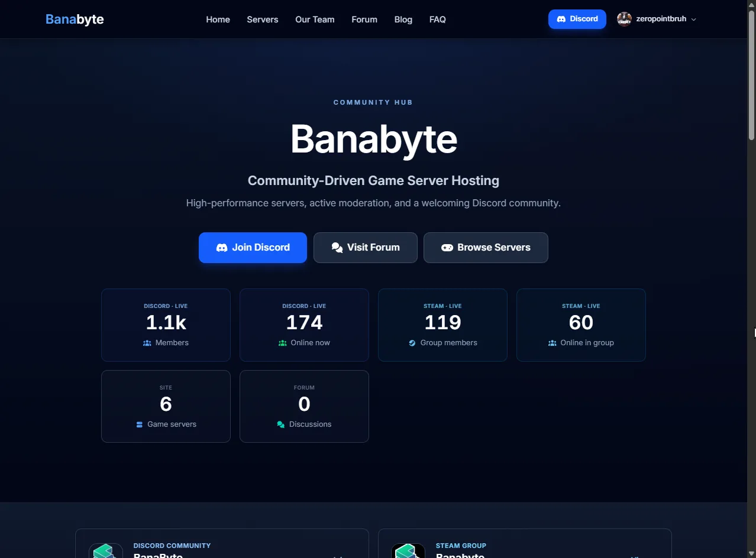Click the Visit Forum button
756x558 pixels.
[366, 248]
